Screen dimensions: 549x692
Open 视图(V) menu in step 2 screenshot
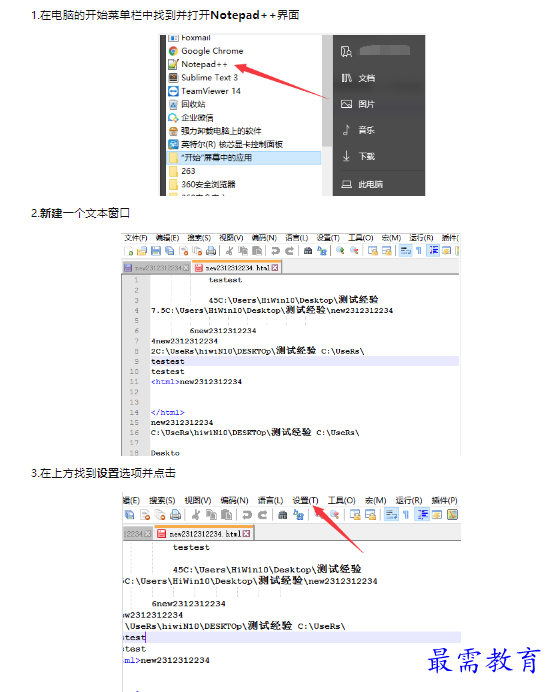click(x=231, y=238)
